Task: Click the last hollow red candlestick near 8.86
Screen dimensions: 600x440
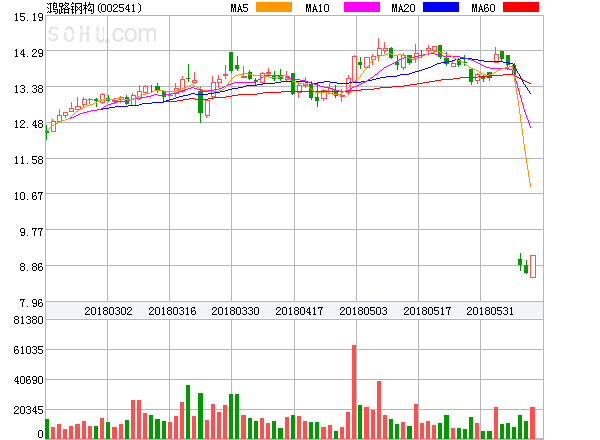Action: 533,266
